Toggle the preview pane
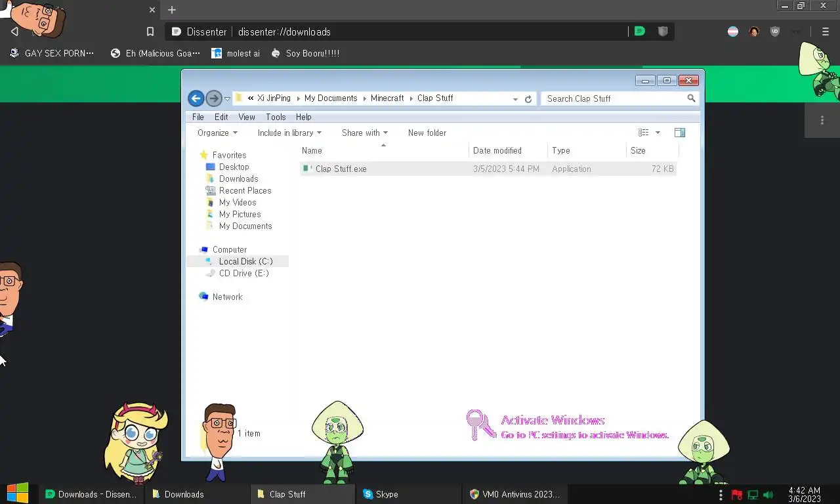The height and width of the screenshot is (504, 840). (x=680, y=133)
